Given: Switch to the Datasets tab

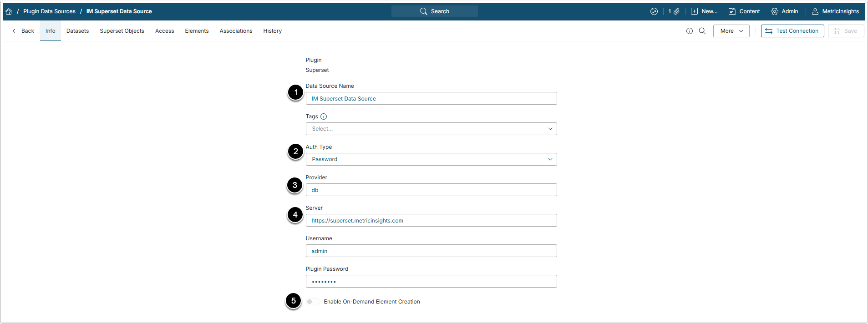Looking at the screenshot, I should point(77,31).
